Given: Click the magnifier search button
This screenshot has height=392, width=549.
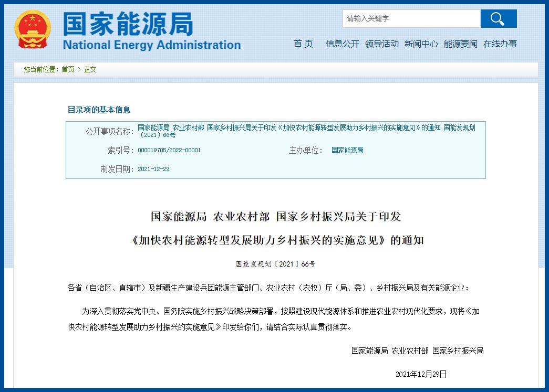Looking at the screenshot, I should click(x=498, y=18).
